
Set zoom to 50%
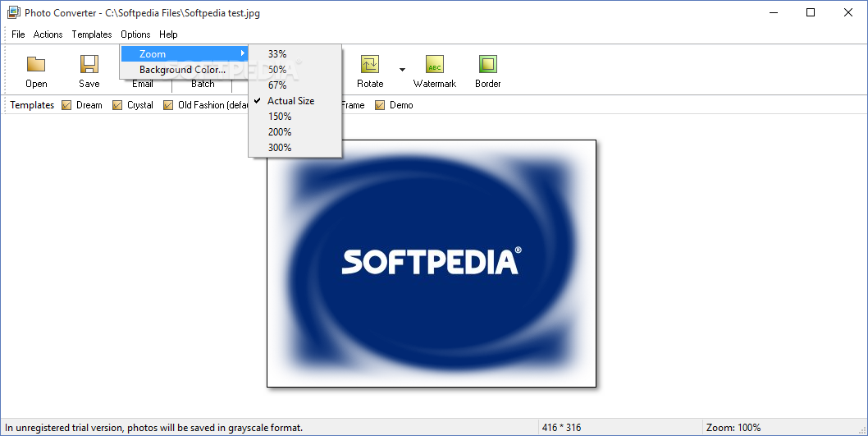[295, 69]
